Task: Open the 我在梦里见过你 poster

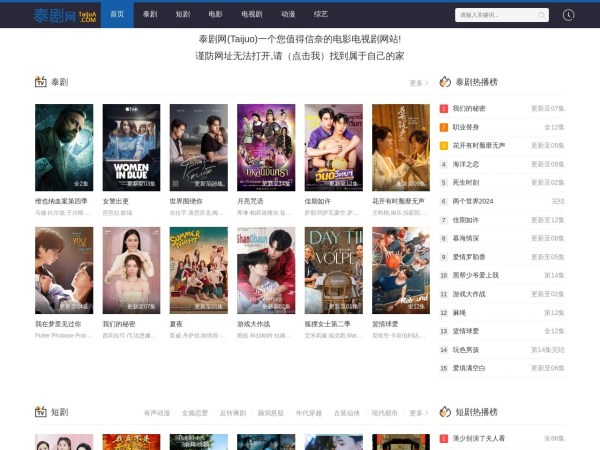Action: pyautogui.click(x=64, y=270)
